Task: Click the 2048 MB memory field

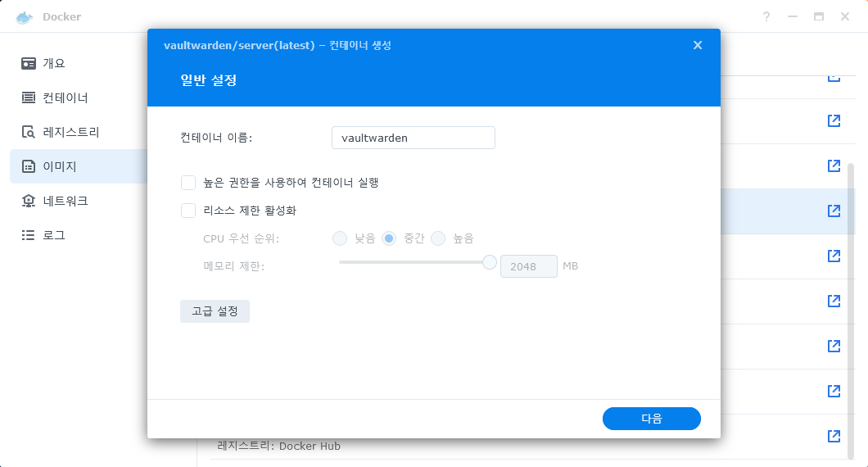Action: (529, 266)
